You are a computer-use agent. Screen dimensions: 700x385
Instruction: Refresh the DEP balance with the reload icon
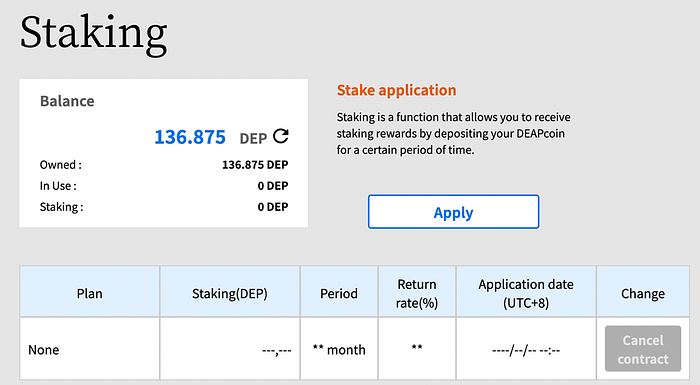[x=281, y=136]
